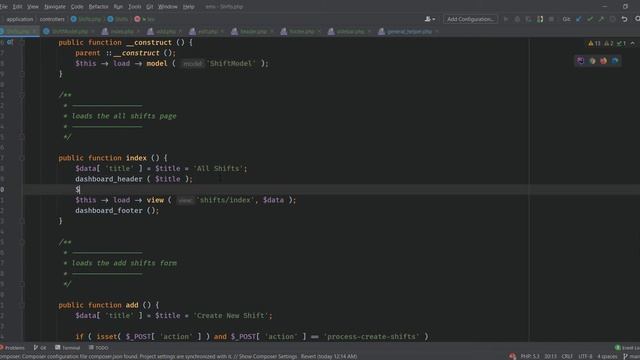The height and width of the screenshot is (360, 640).
Task: Click the 'ShiftModel' string in constructor
Action: 231,63
